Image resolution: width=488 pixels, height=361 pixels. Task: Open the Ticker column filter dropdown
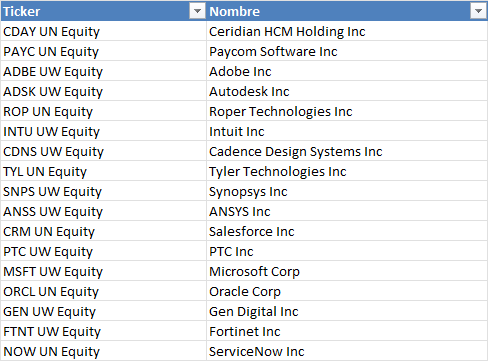click(x=197, y=11)
